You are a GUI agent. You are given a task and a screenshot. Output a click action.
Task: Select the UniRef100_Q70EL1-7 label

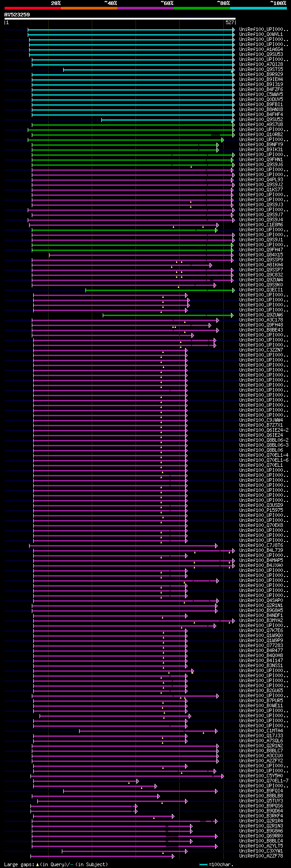[x=264, y=781]
